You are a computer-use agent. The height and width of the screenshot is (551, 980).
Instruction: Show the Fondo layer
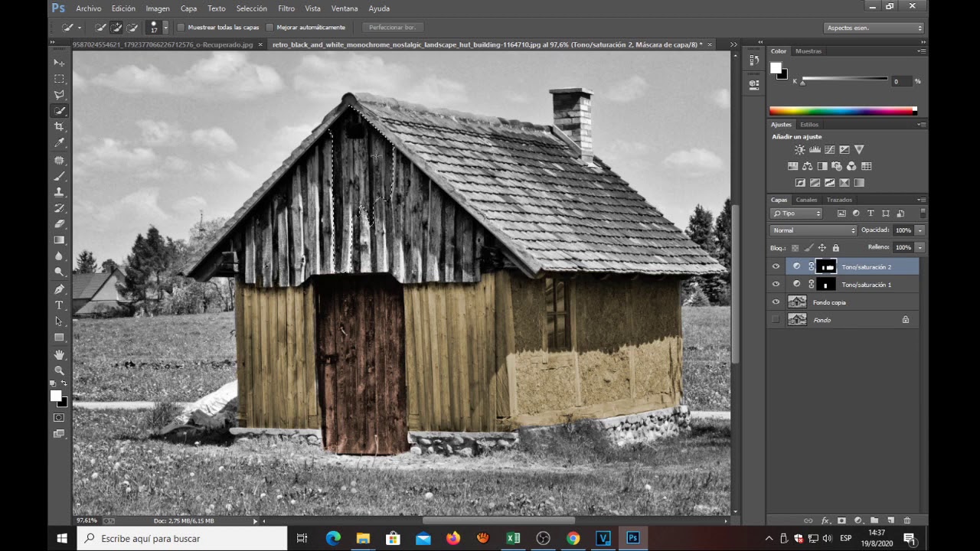pyautogui.click(x=776, y=320)
